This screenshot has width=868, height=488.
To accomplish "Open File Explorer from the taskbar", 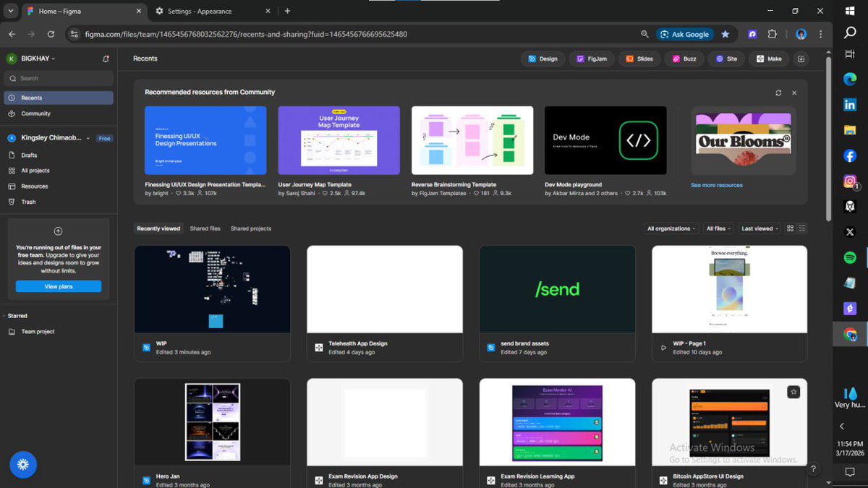I will [x=850, y=130].
